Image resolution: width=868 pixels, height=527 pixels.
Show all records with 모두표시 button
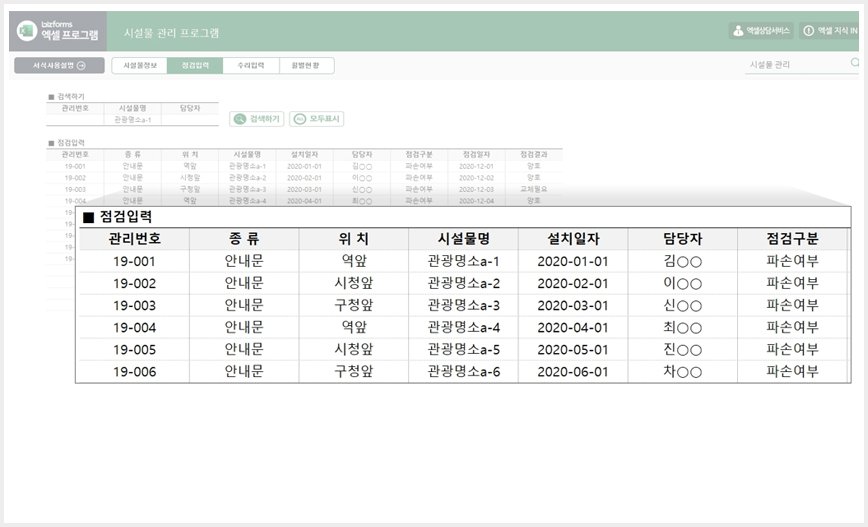[x=317, y=119]
